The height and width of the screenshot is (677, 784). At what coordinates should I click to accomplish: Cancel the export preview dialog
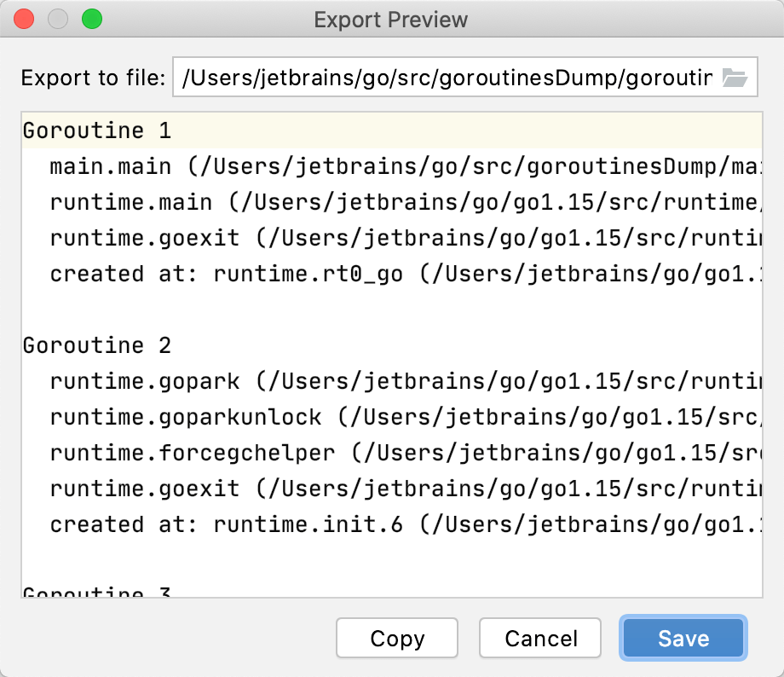539,638
